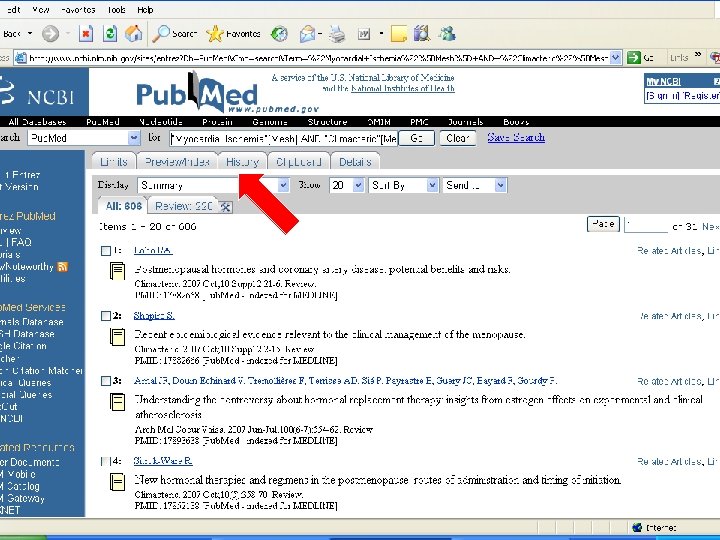720x540 pixels.
Task: Click the Save Search link
Action: tap(516, 137)
